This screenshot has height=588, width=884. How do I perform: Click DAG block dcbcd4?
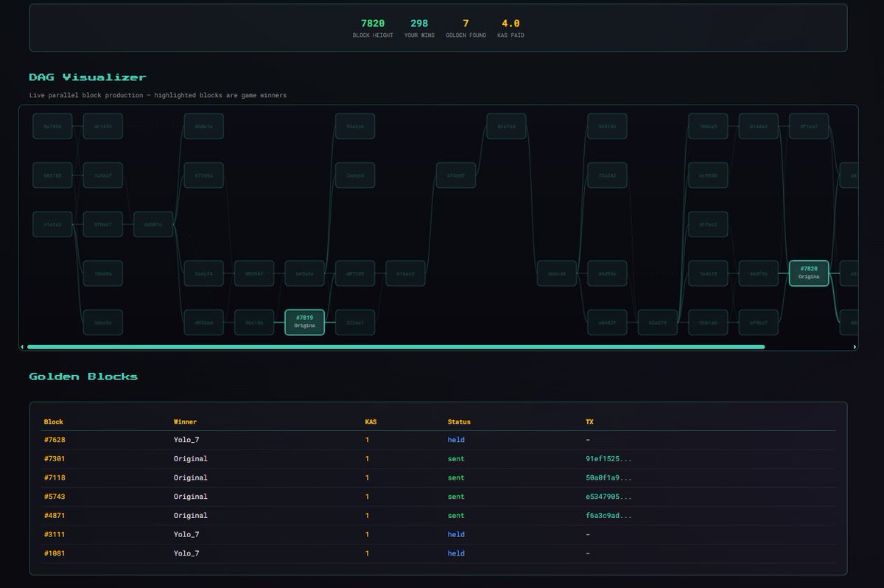coord(557,273)
